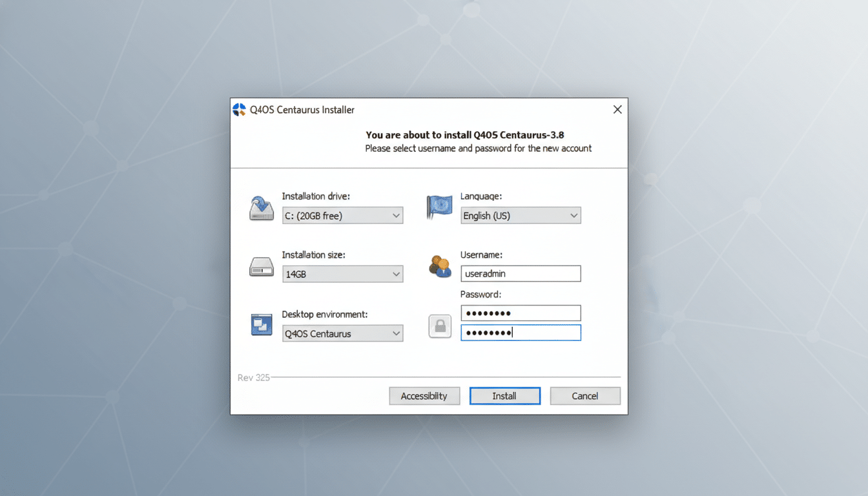
Task: Click the Rev 325 label
Action: 253,377
